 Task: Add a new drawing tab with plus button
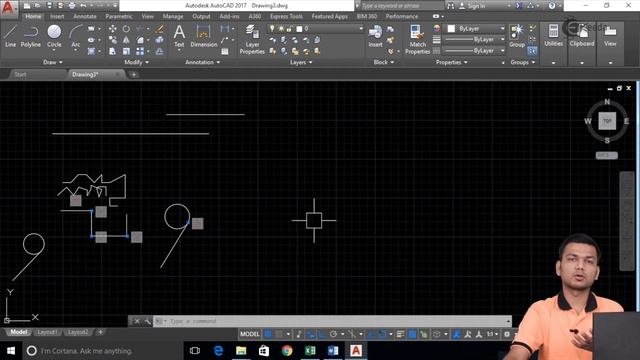tap(133, 74)
